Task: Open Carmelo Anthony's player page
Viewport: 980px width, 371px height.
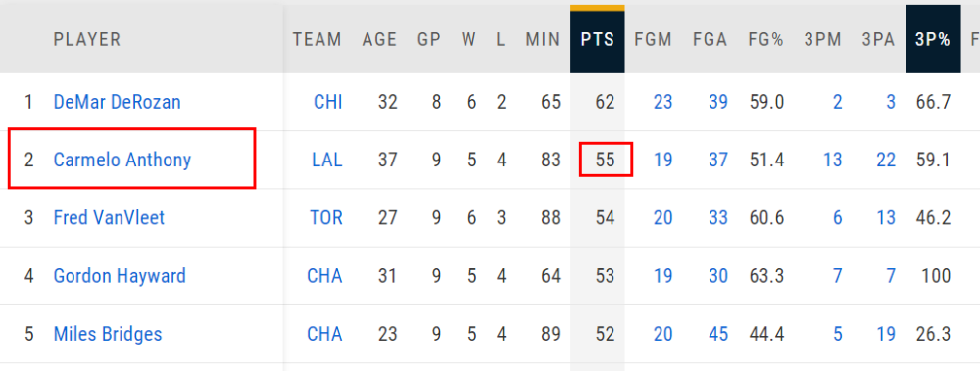Action: [x=122, y=160]
